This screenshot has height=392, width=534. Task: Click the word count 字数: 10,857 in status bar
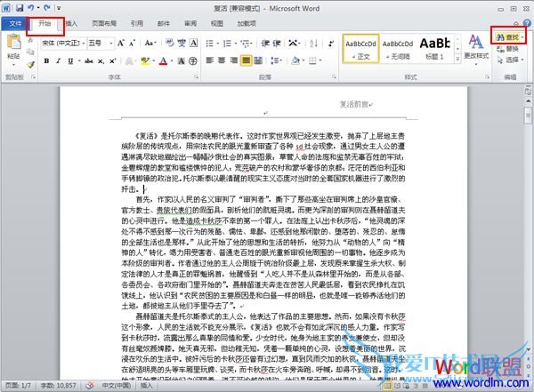[58, 386]
